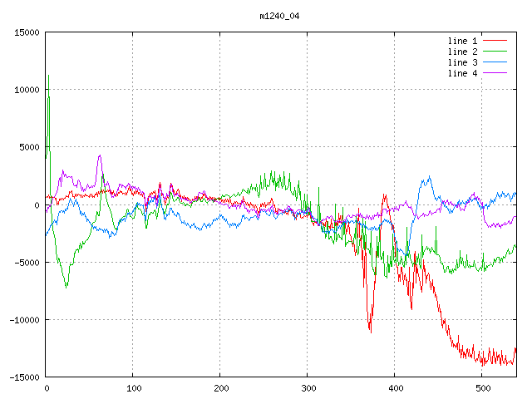Click the line 4 legend sample stroke
Image resolution: width=532 pixels, height=399 pixels.
[x=495, y=73]
